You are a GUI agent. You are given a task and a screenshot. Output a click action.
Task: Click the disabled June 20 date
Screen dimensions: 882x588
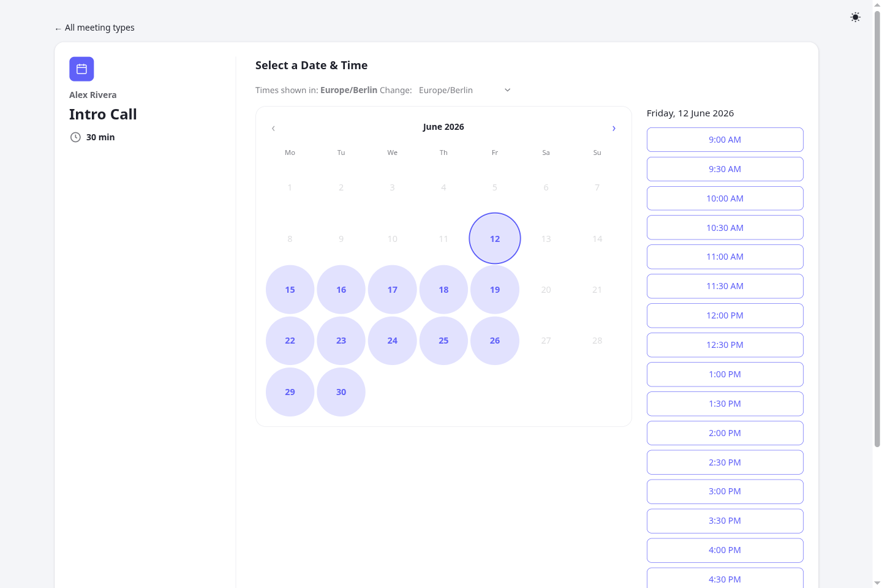pos(546,290)
